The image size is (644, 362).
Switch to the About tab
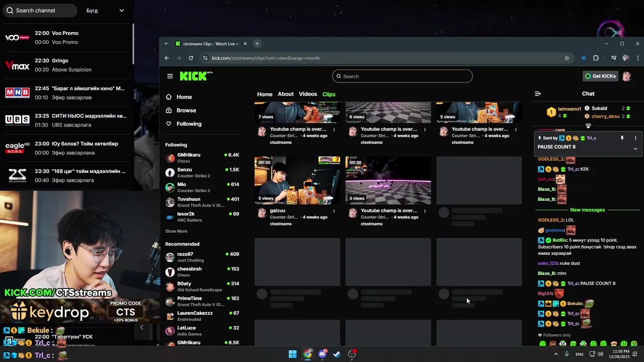click(286, 94)
